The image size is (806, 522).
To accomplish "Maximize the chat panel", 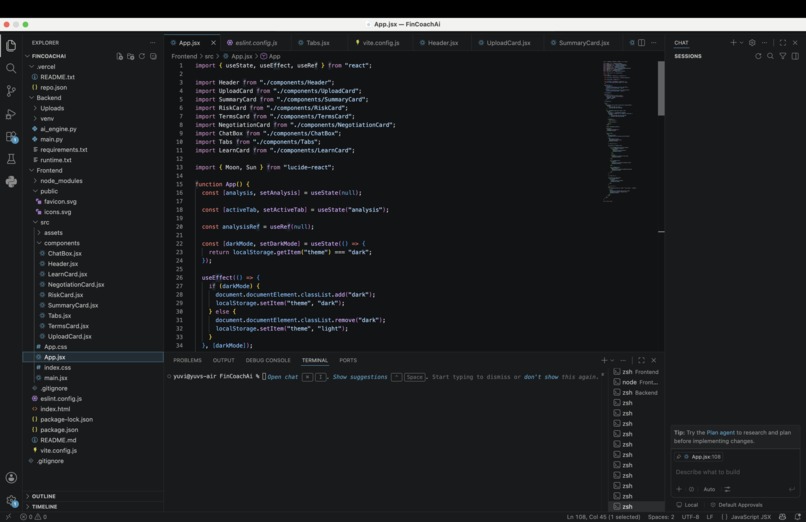I will (783, 43).
